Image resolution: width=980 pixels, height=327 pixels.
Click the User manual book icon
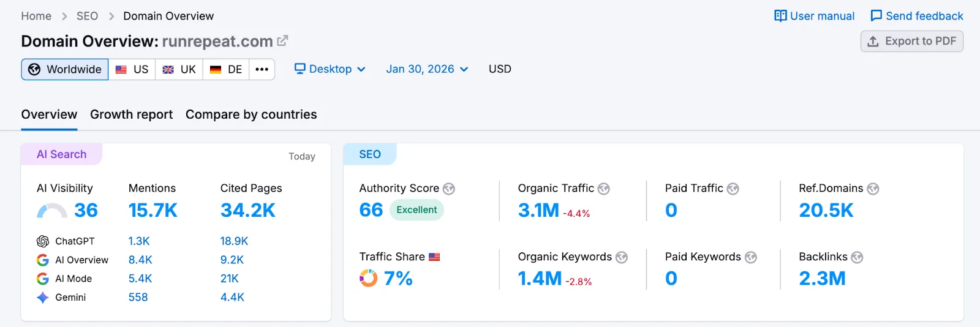(x=780, y=16)
